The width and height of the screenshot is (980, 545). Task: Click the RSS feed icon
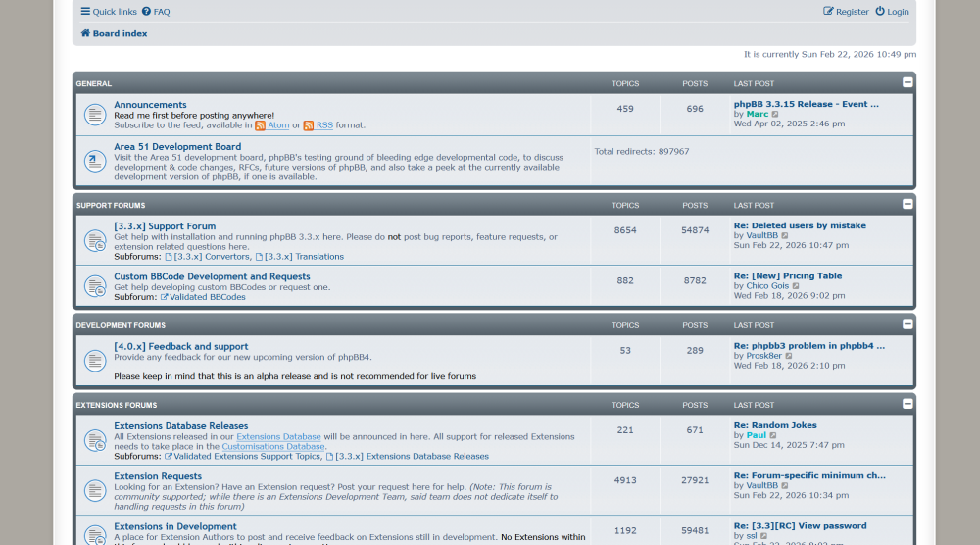[308, 125]
